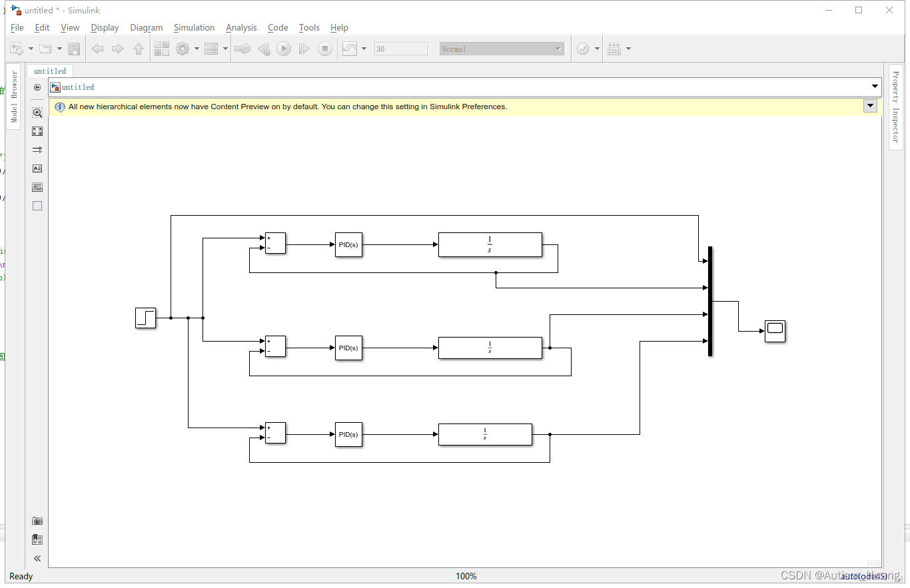The width and height of the screenshot is (910, 588).
Task: Expand the Build Model dropdown arrow
Action: coord(628,49)
